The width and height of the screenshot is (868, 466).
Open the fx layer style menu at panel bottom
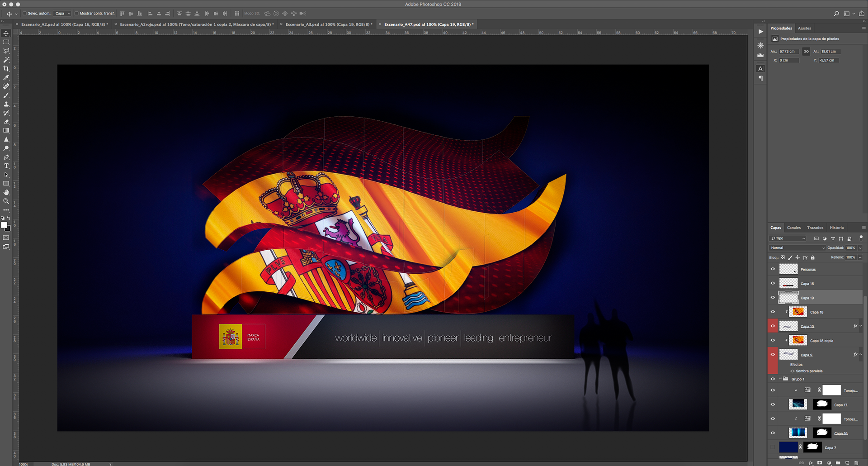click(811, 463)
